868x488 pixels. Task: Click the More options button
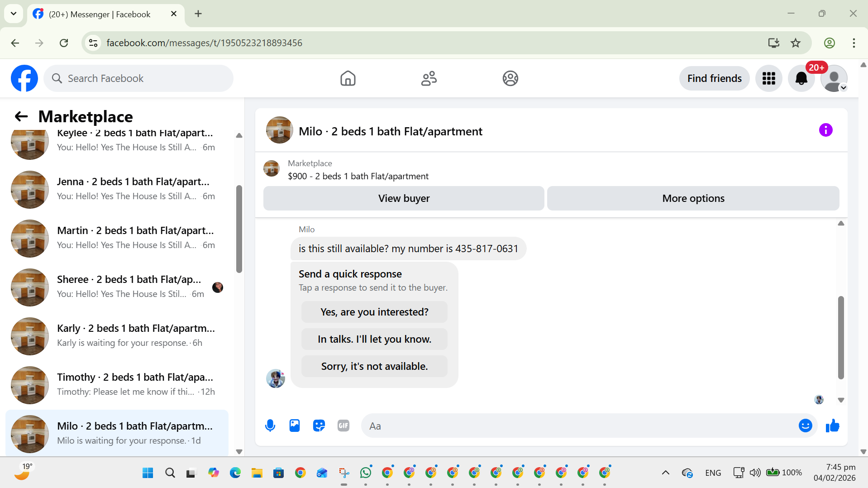coord(693,198)
